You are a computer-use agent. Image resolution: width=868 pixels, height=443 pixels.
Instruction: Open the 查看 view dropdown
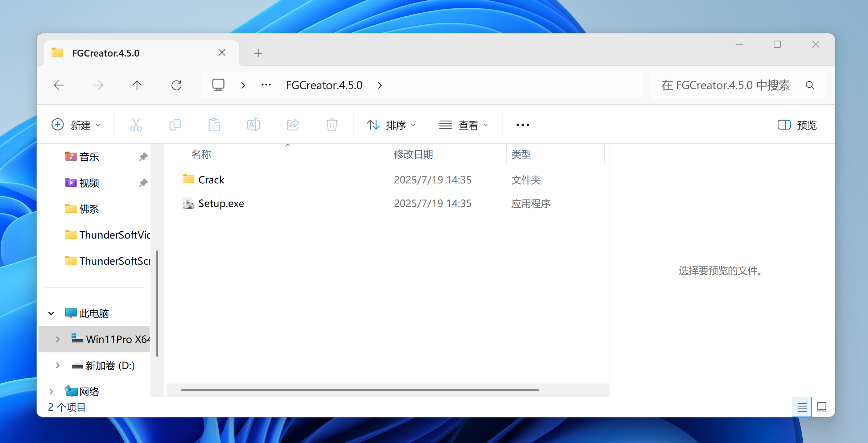[464, 125]
